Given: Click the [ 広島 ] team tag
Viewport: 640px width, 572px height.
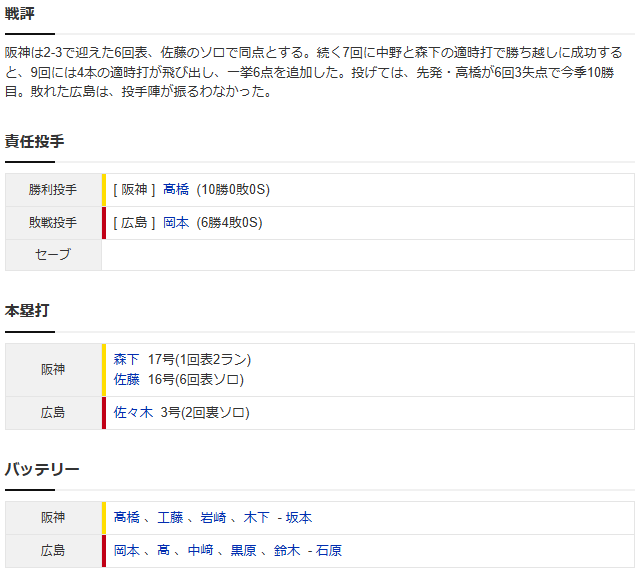Looking at the screenshot, I should 134,223.
